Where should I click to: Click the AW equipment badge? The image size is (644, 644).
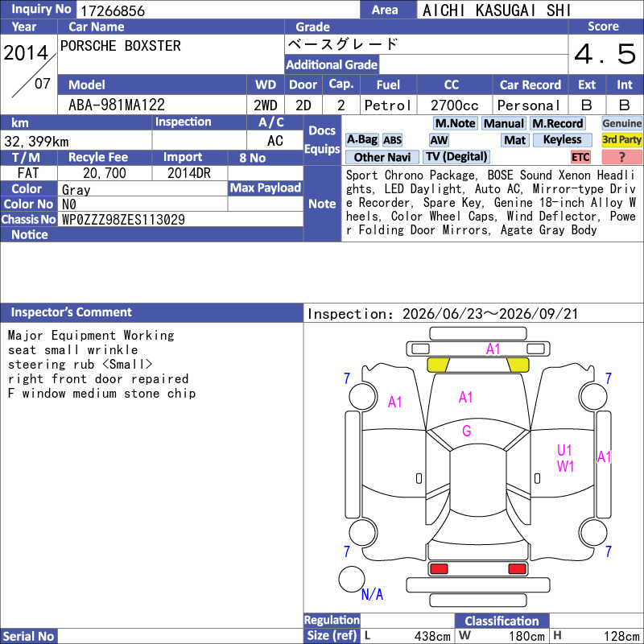click(x=439, y=140)
